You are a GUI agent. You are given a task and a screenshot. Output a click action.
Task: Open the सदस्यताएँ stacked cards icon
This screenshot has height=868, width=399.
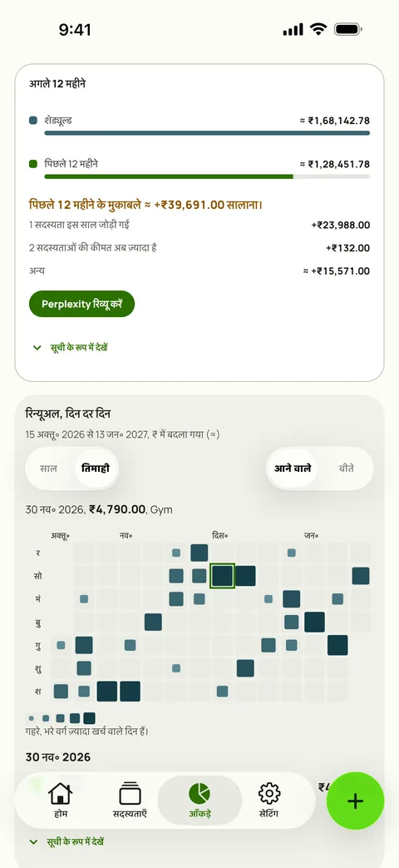[x=130, y=793]
